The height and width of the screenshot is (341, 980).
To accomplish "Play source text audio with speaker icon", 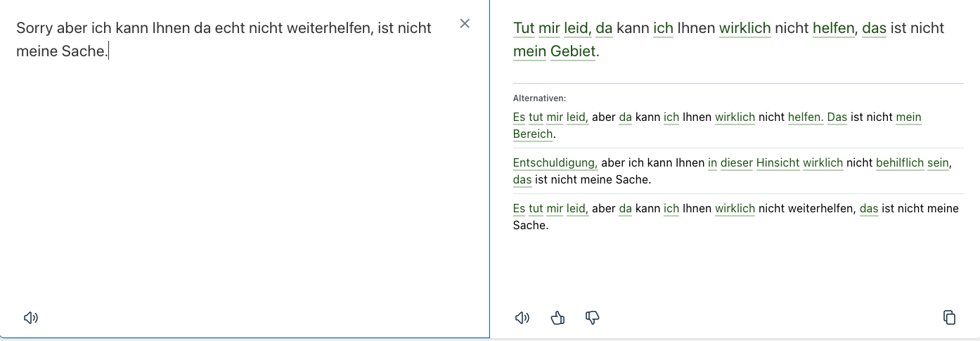I will pyautogui.click(x=31, y=318).
